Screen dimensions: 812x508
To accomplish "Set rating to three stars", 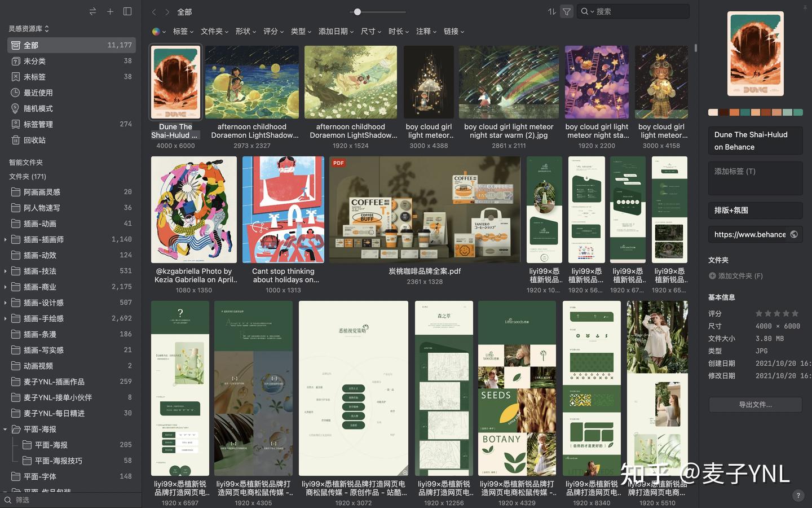I will click(x=777, y=313).
